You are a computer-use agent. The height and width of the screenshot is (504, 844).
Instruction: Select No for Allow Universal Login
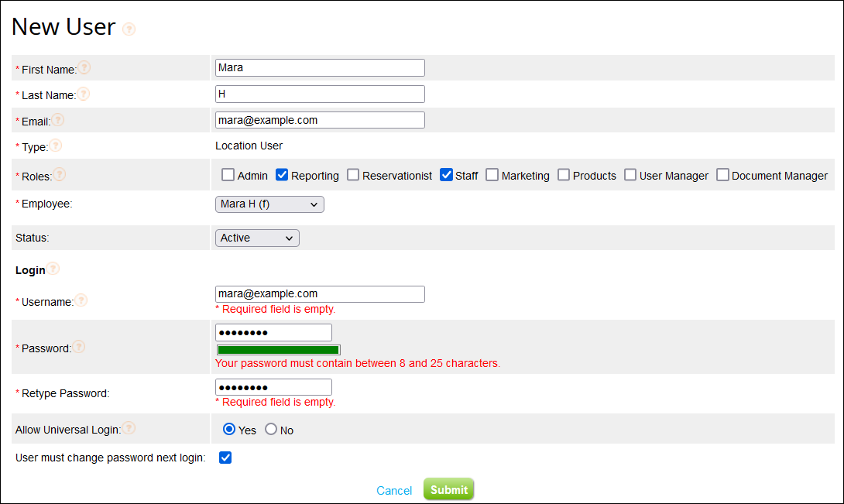(272, 429)
